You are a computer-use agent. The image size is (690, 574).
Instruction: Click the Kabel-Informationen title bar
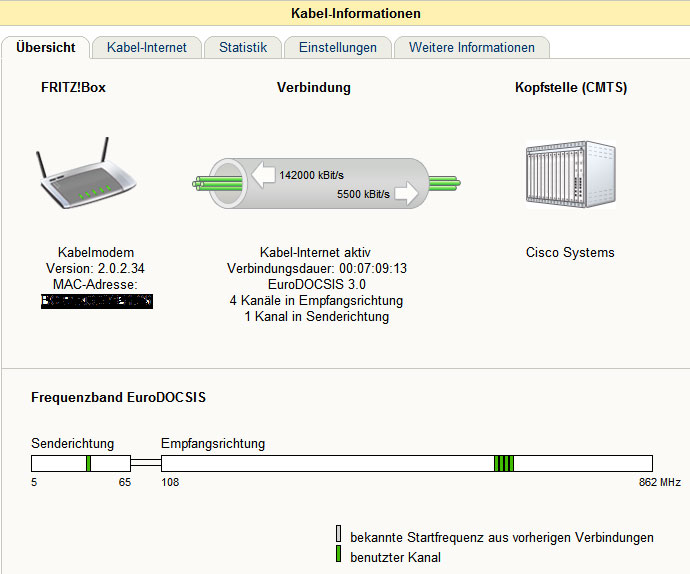pyautogui.click(x=345, y=13)
